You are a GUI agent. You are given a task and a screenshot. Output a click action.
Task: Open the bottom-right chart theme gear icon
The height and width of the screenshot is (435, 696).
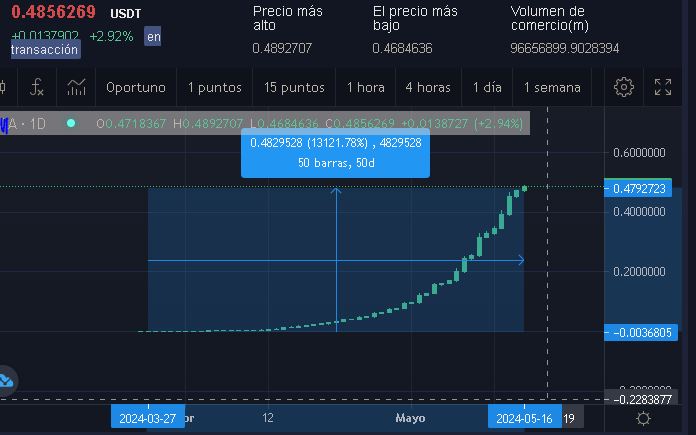pyautogui.click(x=643, y=418)
